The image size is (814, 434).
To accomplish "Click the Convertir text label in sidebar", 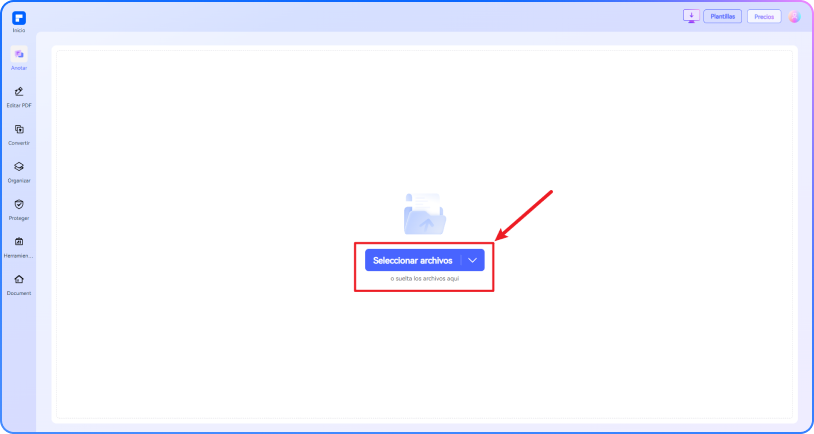I will pyautogui.click(x=19, y=143).
